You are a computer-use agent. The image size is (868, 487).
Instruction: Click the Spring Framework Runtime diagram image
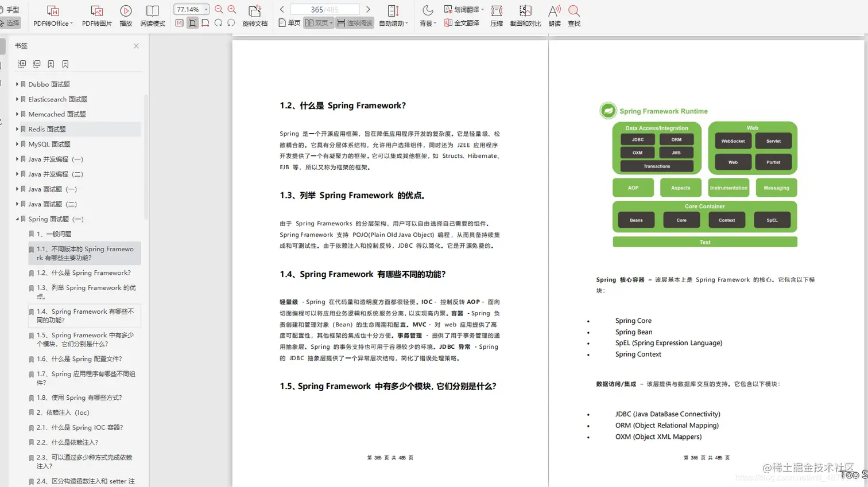point(699,175)
